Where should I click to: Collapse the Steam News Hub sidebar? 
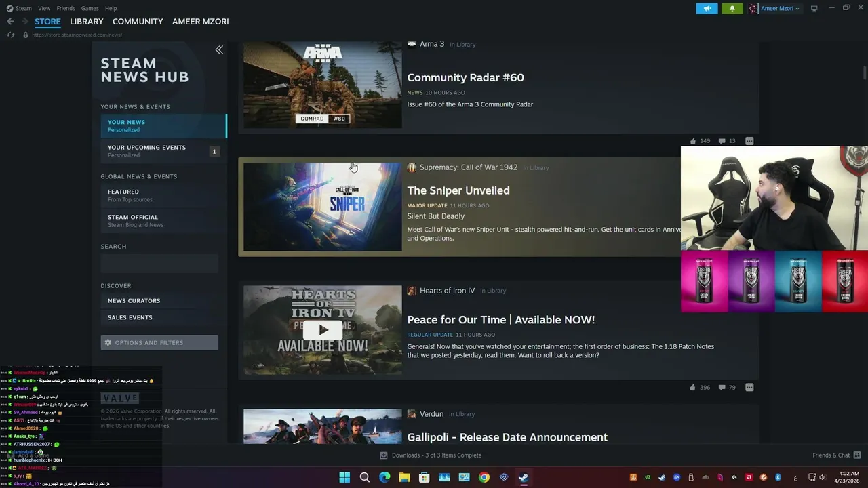(x=219, y=49)
